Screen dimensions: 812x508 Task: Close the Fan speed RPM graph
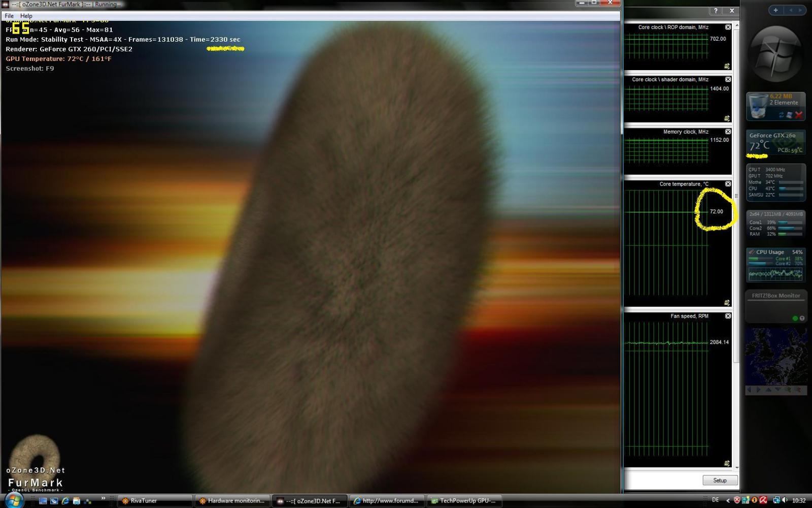point(728,316)
